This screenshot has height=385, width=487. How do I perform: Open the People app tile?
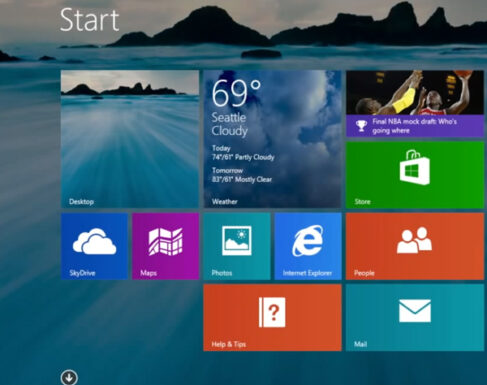click(415, 246)
